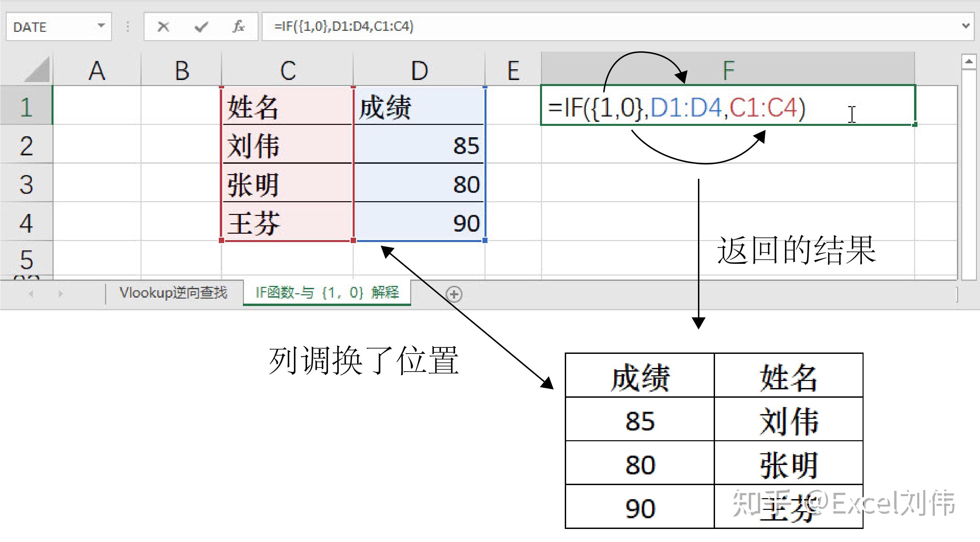Switch to Vlookup逆向查找 sheet tab
The image size is (980, 542).
point(173,293)
